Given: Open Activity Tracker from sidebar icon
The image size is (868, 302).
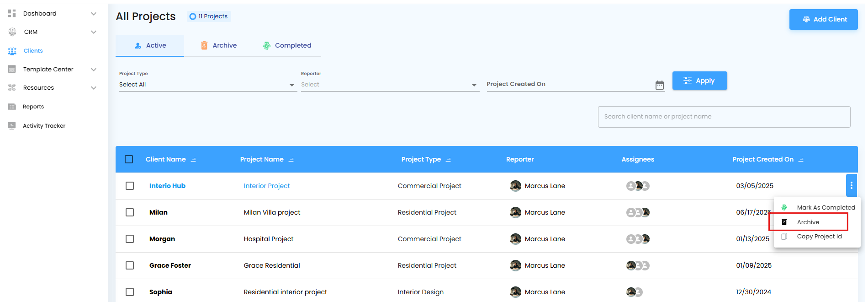Looking at the screenshot, I should pos(12,126).
